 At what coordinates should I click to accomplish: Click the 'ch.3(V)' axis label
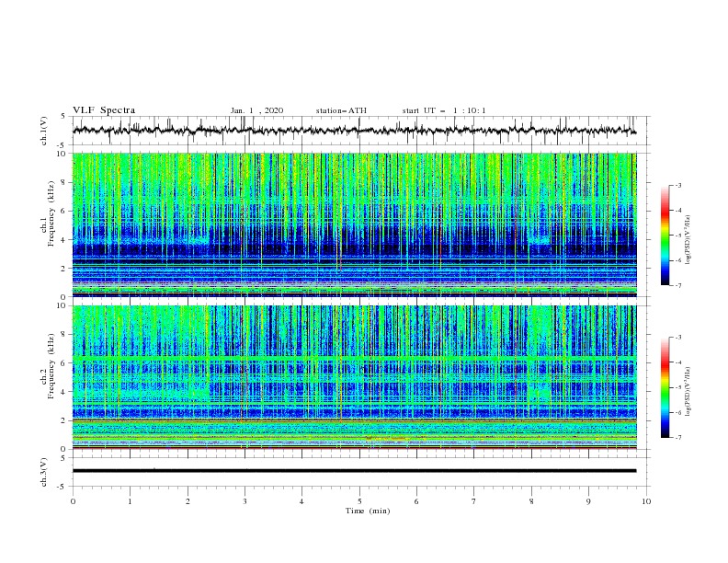(x=44, y=472)
